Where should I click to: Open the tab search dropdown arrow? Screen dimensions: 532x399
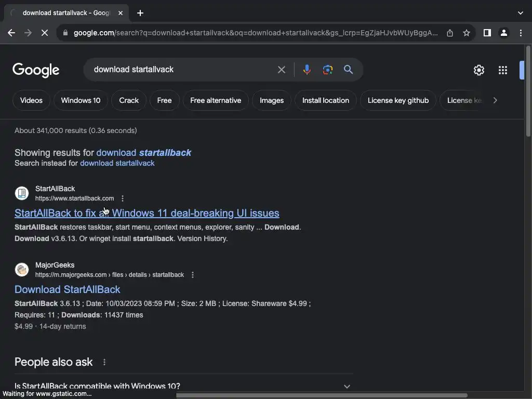(x=520, y=13)
